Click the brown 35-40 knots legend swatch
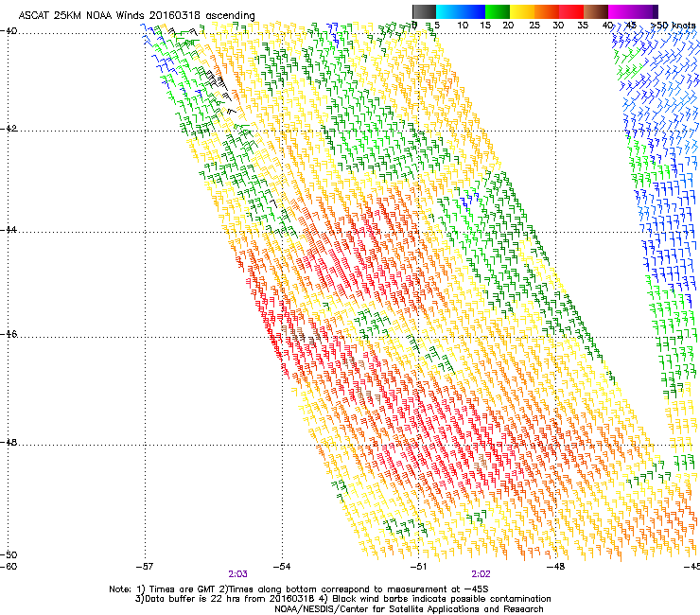700x615 pixels. [596, 11]
